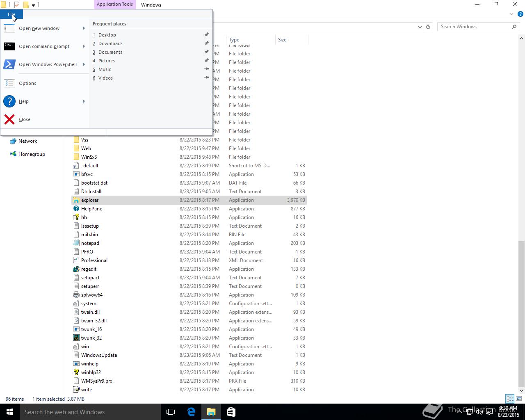Expand the Open Windows PowerShell submenu arrow

click(84, 64)
